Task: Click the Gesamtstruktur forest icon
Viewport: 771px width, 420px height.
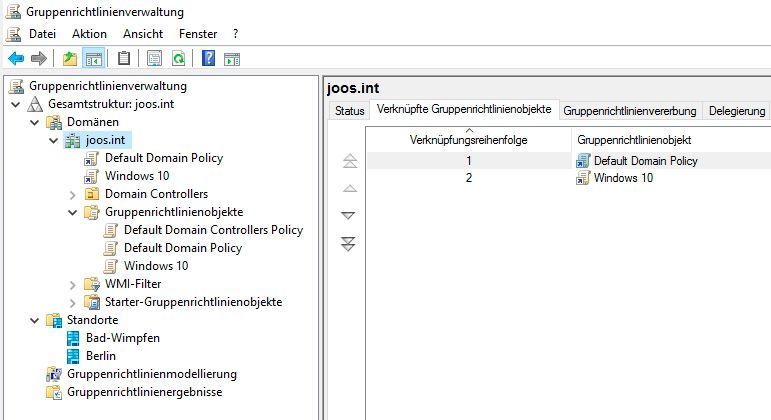Action: pyautogui.click(x=34, y=104)
